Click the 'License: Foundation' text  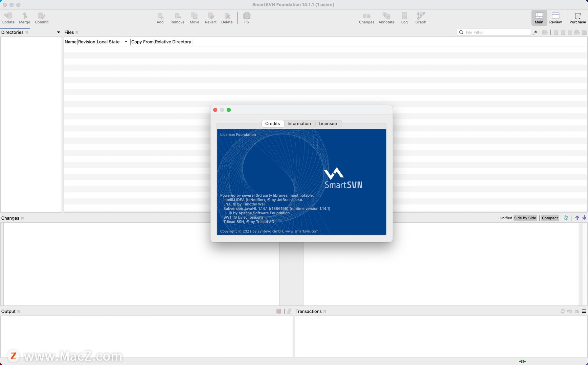tap(238, 135)
